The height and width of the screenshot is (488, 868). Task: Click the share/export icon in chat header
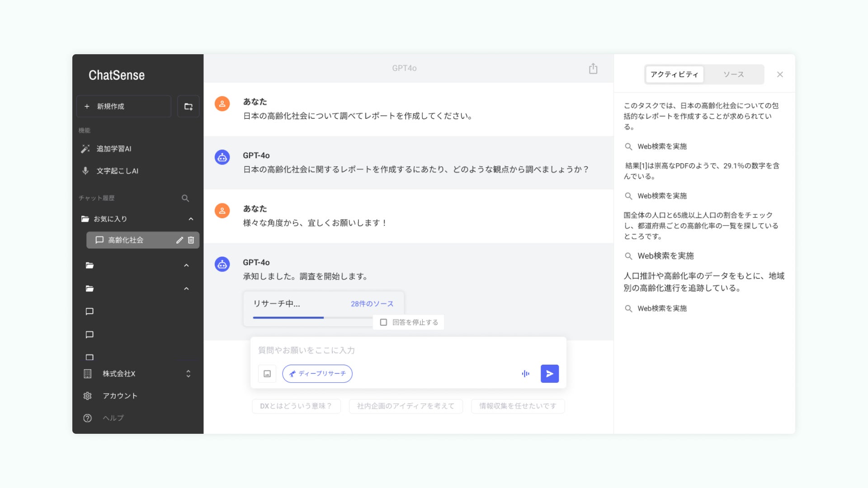pos(593,69)
